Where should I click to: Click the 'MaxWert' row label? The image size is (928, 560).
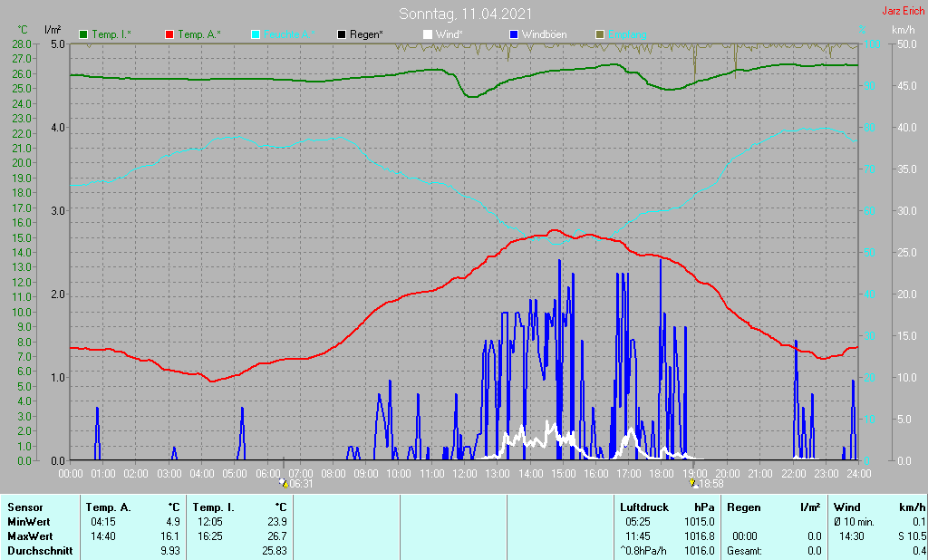(x=30, y=536)
